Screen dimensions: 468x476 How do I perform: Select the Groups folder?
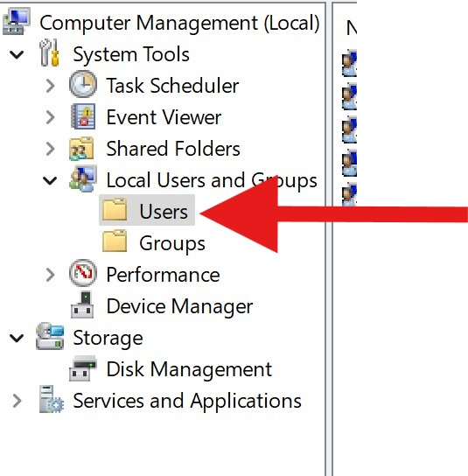point(154,242)
